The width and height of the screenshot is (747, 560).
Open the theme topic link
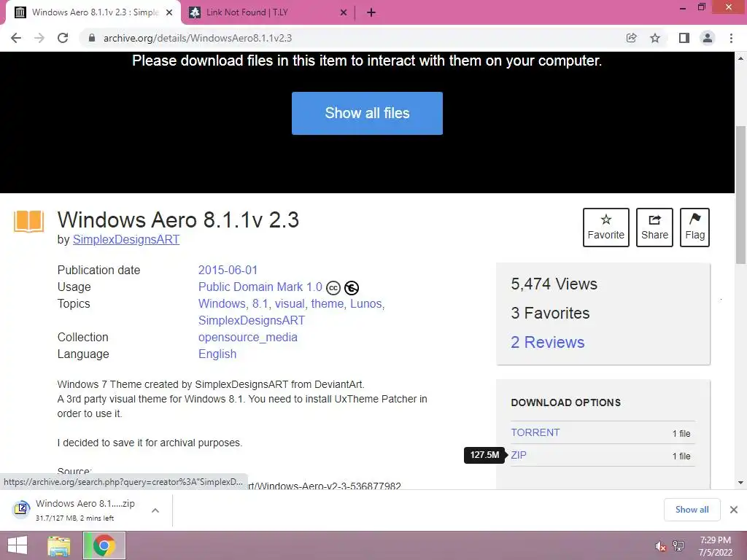328,304
